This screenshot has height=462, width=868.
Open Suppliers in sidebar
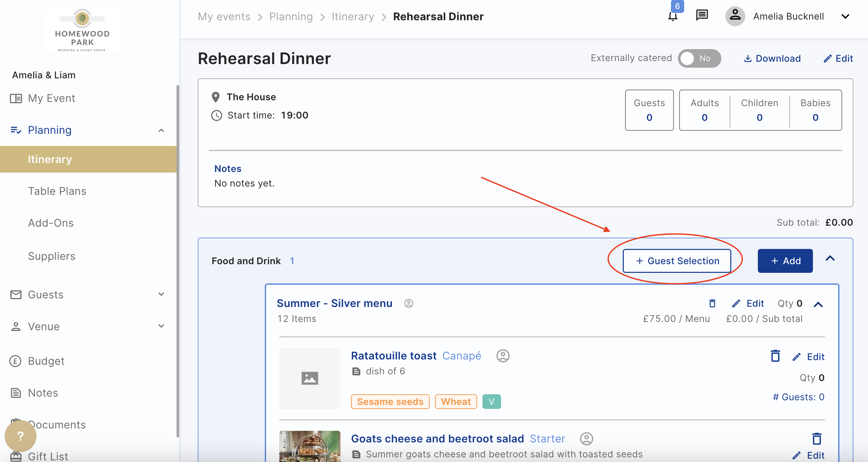51,256
